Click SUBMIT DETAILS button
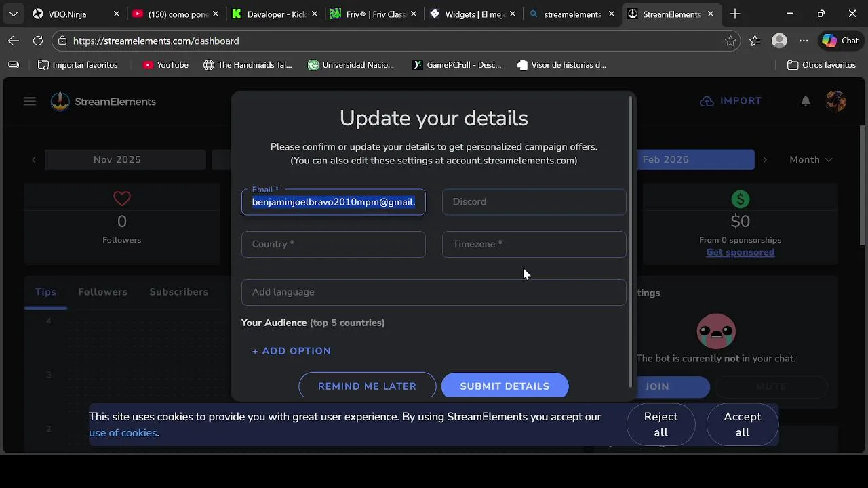868x488 pixels. coord(505,386)
